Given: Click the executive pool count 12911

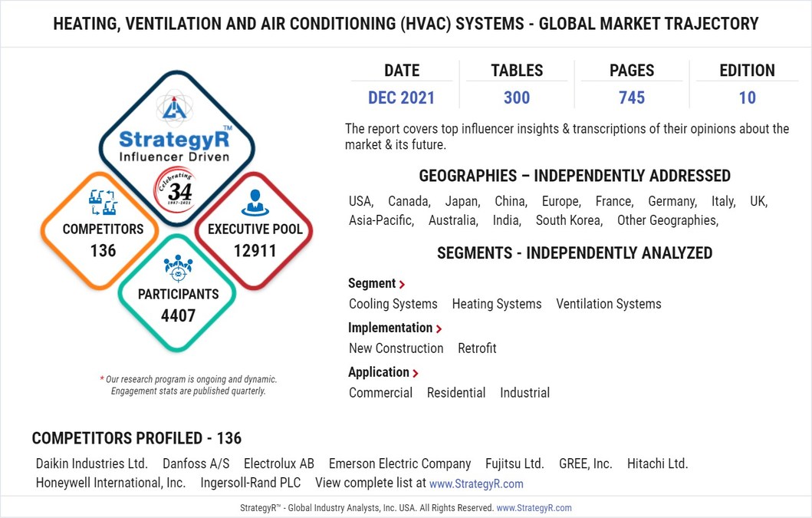Looking at the screenshot, I should [255, 251].
